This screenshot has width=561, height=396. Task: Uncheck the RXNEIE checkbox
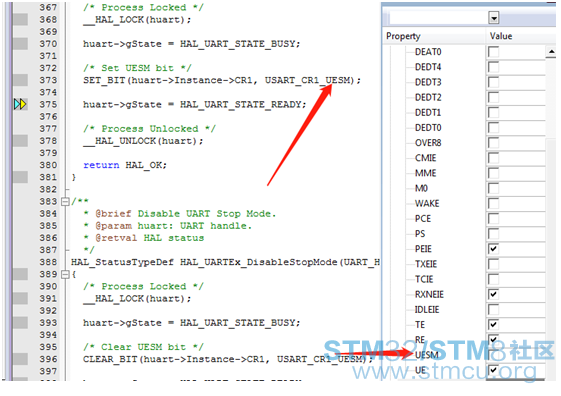point(493,294)
